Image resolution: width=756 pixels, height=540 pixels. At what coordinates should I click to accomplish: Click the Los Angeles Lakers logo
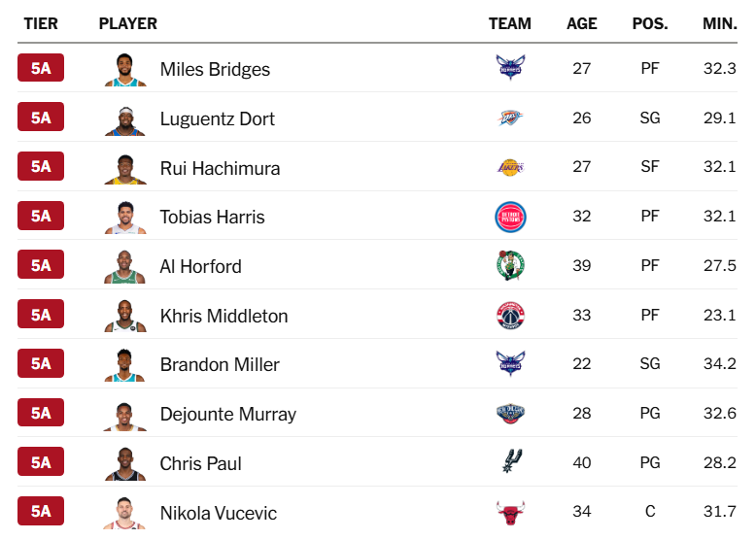coord(509,167)
